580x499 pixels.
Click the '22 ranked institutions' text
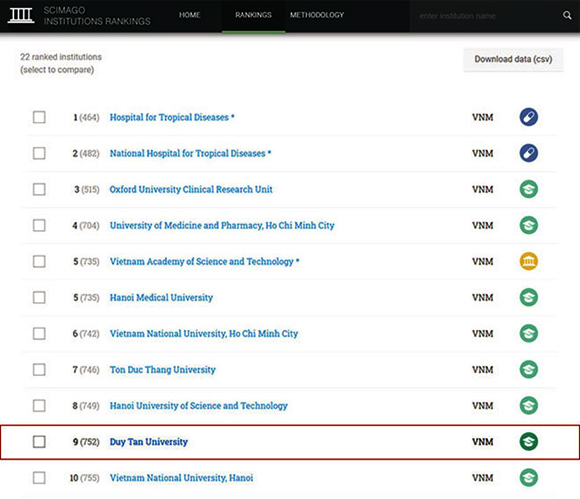pyautogui.click(x=61, y=57)
